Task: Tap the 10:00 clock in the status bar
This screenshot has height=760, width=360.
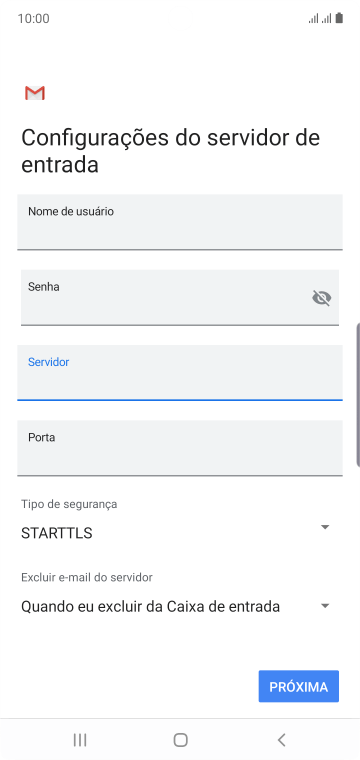Action: coord(33,18)
